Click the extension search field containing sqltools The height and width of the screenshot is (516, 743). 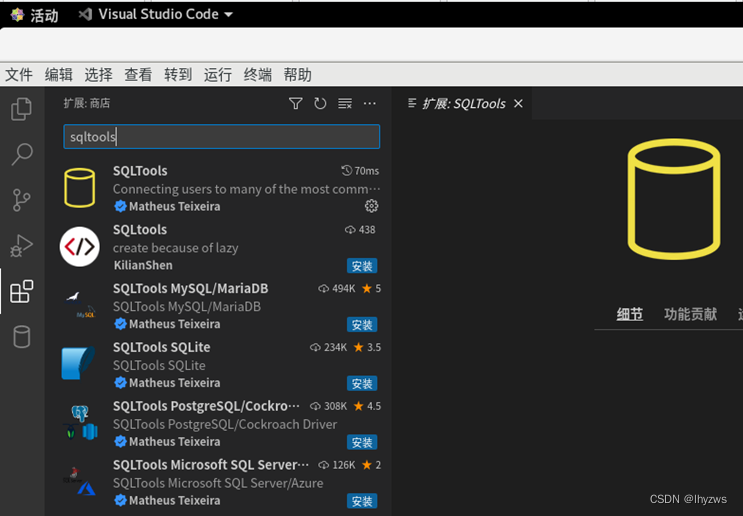(222, 136)
